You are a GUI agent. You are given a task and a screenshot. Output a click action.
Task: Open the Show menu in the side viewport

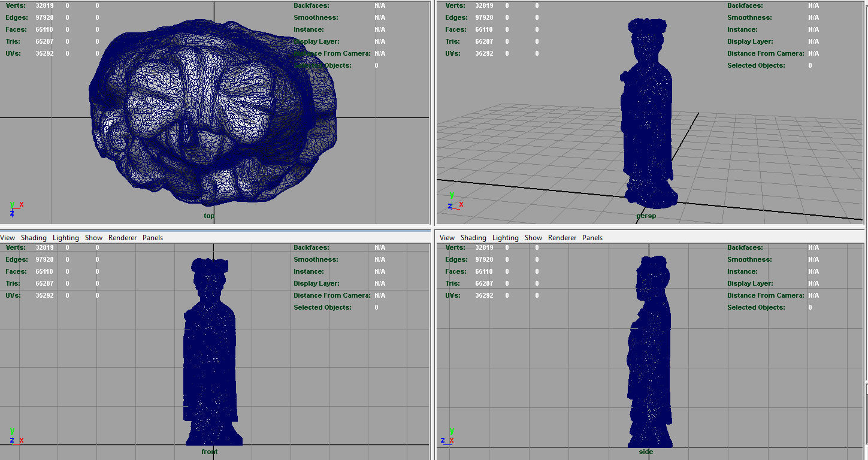click(x=533, y=238)
